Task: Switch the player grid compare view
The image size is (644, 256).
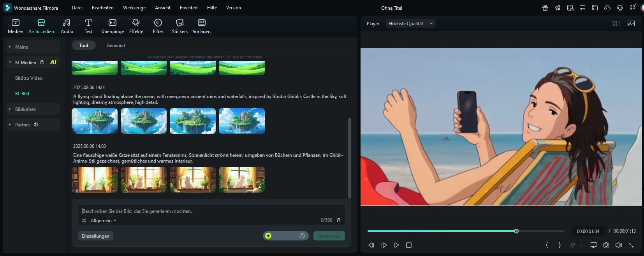Action: tap(616, 23)
